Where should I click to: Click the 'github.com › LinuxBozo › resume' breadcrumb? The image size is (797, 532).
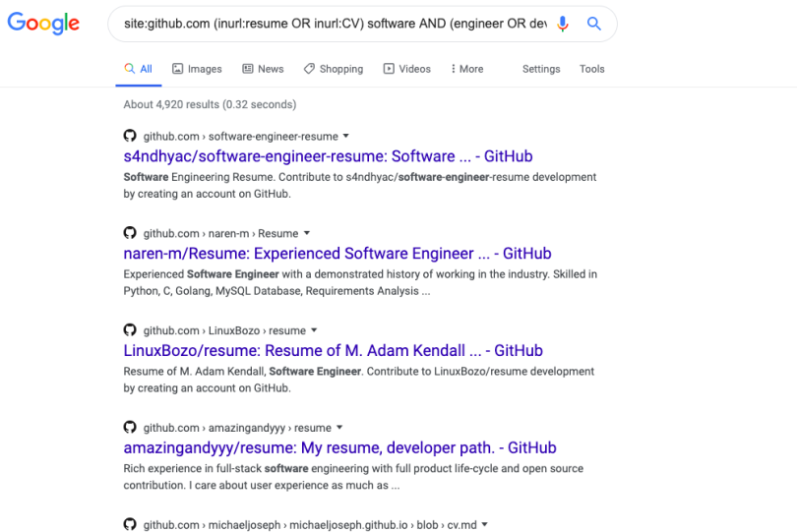coord(224,330)
